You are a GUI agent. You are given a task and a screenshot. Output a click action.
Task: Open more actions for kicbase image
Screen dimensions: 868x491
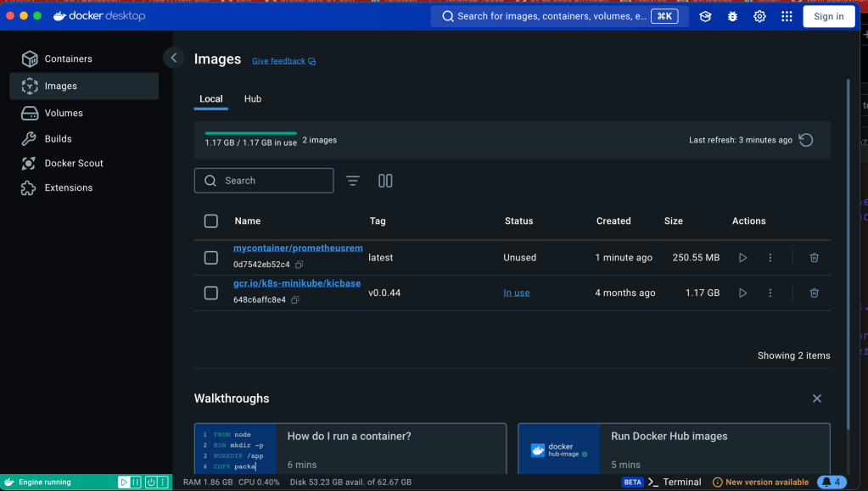770,293
